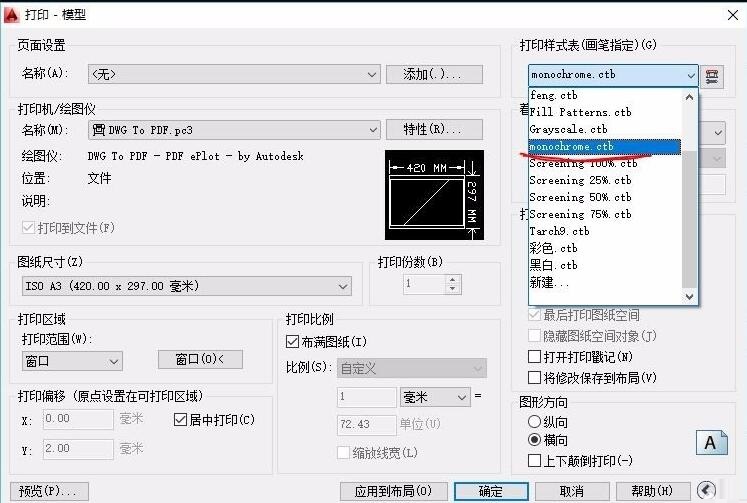Click the style list scroll up arrow
Image resolution: width=747 pixels, height=503 pixels.
[x=689, y=97]
